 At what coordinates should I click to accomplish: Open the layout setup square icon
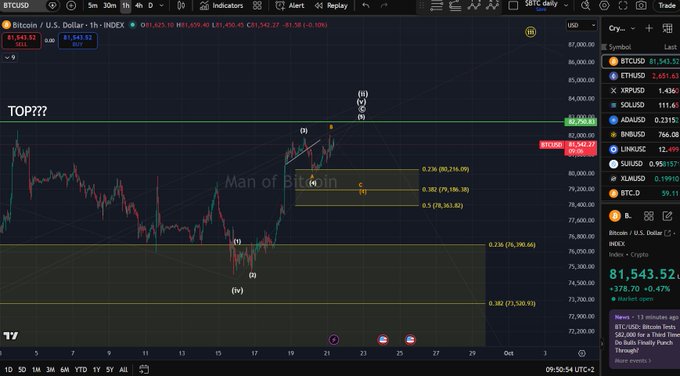(513, 6)
